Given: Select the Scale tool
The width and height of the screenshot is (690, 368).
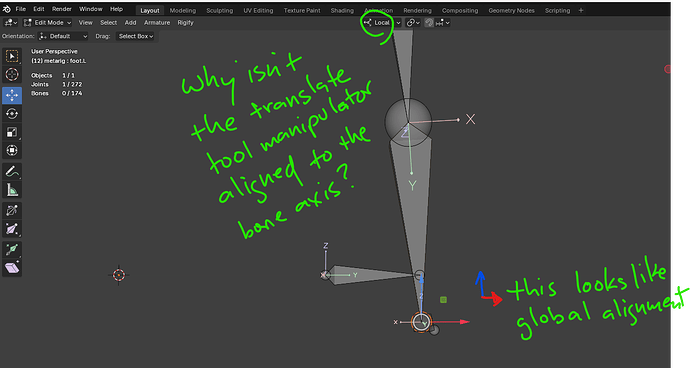Looking at the screenshot, I should 12,132.
